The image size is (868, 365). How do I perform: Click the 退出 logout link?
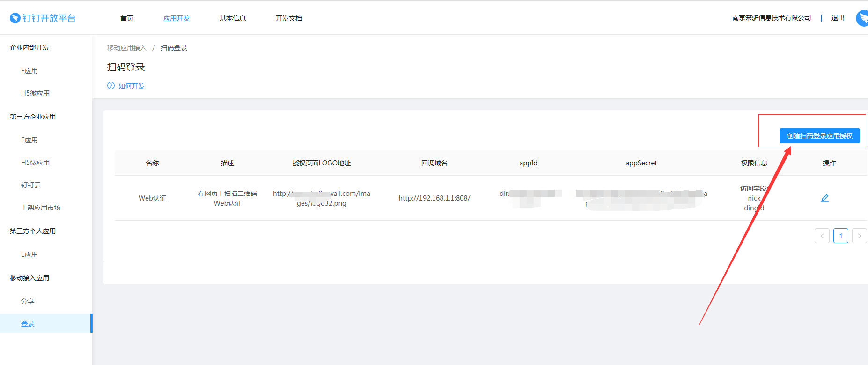coord(838,18)
